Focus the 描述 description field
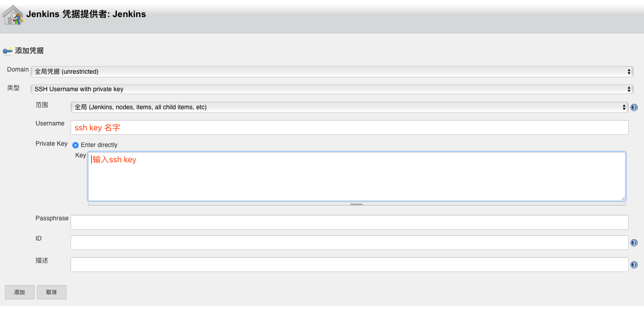644x321 pixels. (x=350, y=264)
